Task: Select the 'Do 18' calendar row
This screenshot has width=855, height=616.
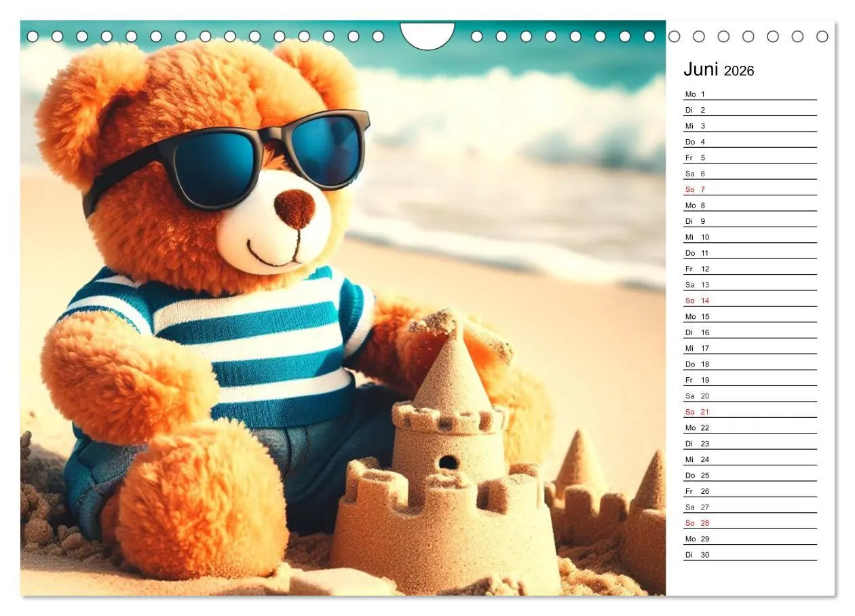Action: tap(750, 364)
